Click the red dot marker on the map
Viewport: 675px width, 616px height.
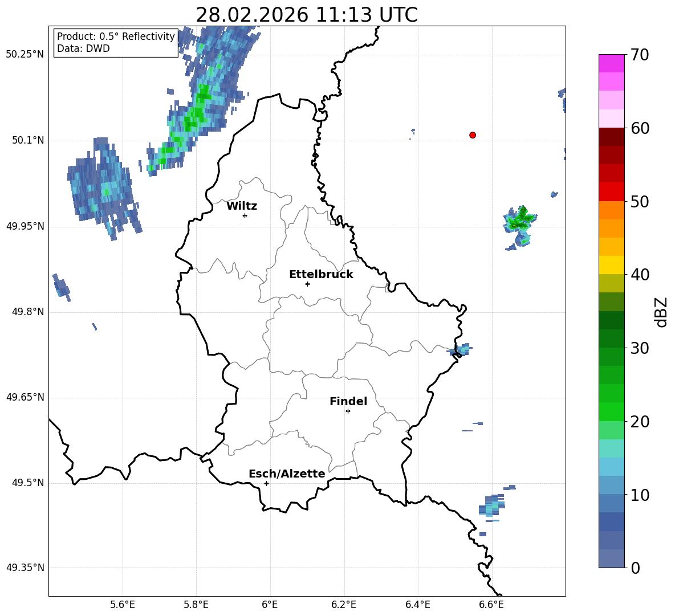click(x=473, y=135)
